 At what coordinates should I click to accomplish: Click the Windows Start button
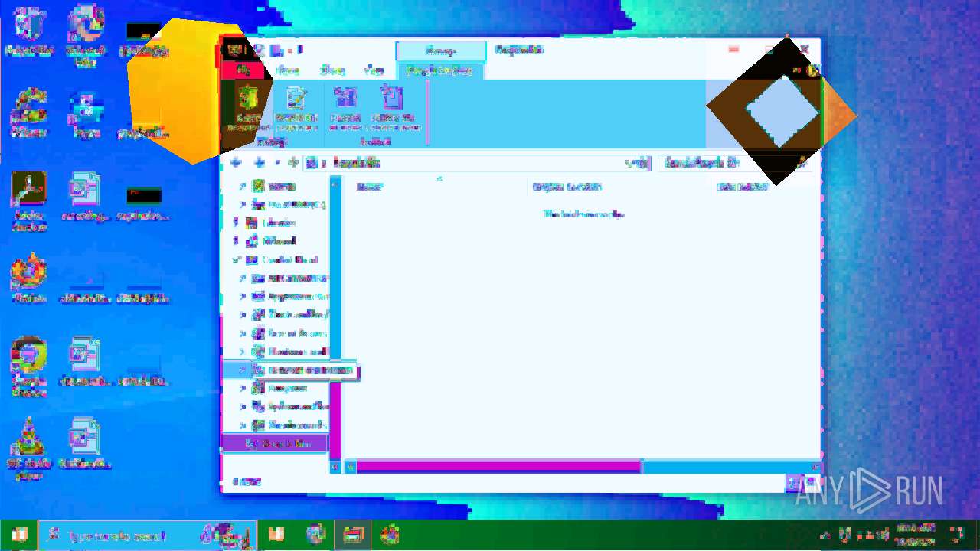coord(18,535)
